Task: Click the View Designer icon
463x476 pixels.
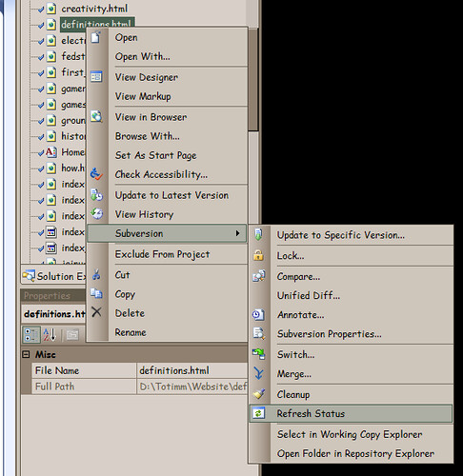Action: click(x=96, y=77)
